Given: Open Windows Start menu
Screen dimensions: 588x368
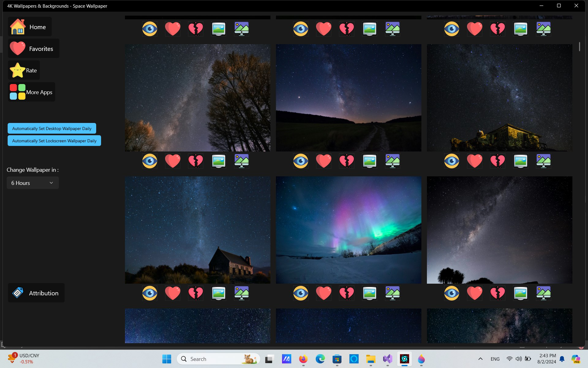Looking at the screenshot, I should point(167,359).
